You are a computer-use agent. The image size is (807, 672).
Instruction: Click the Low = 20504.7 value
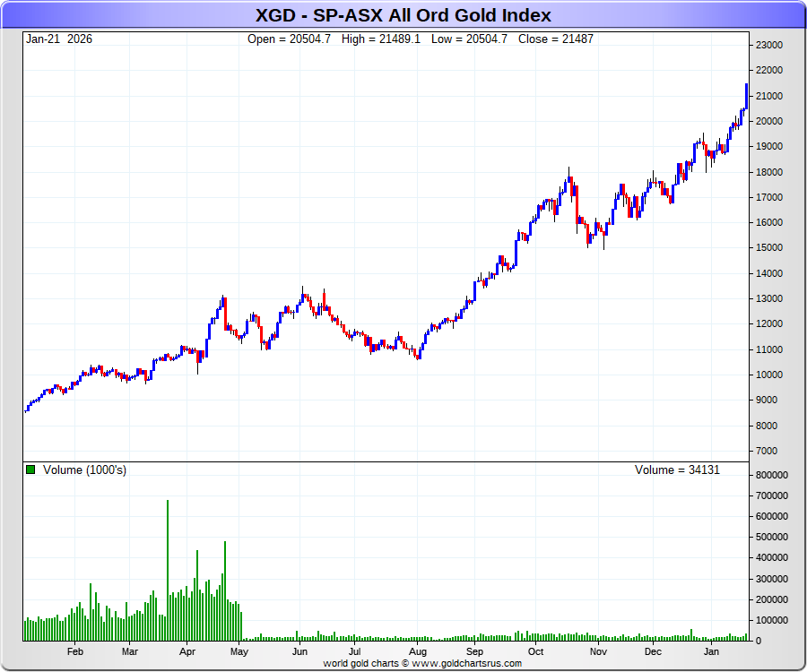click(x=469, y=39)
